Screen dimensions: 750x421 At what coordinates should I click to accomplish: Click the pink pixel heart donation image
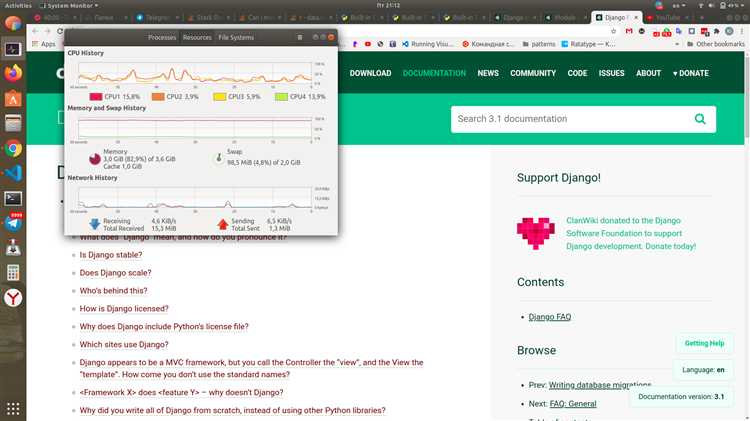(x=536, y=233)
